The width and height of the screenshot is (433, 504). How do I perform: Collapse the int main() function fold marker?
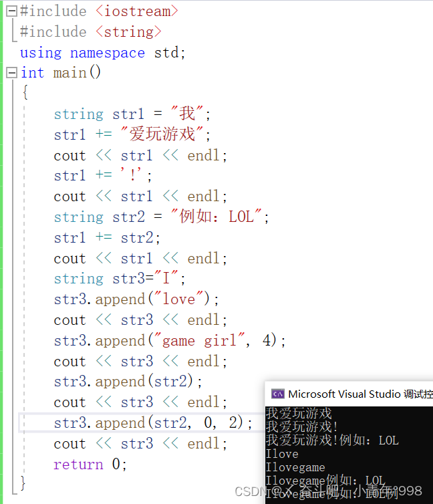[x=11, y=73]
